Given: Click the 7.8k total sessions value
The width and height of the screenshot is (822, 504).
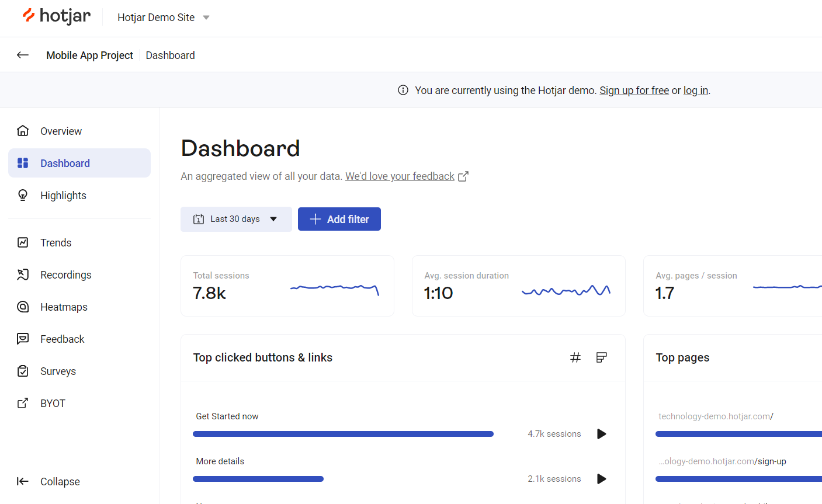Looking at the screenshot, I should click(209, 293).
